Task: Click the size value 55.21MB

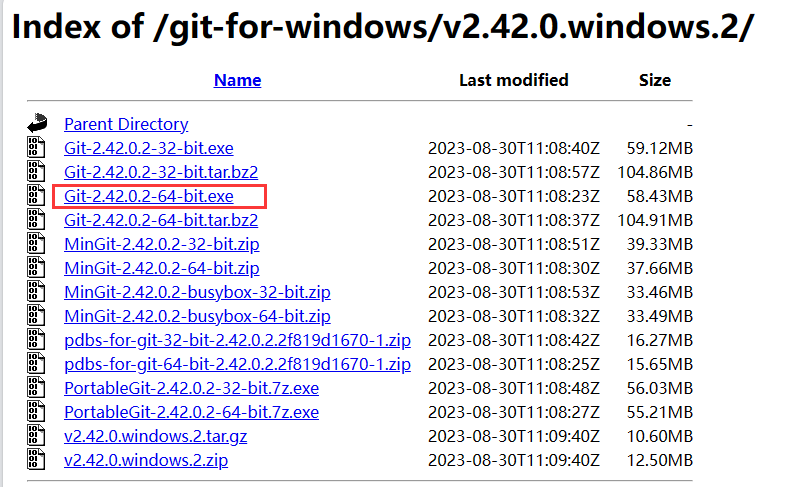Action: click(659, 412)
